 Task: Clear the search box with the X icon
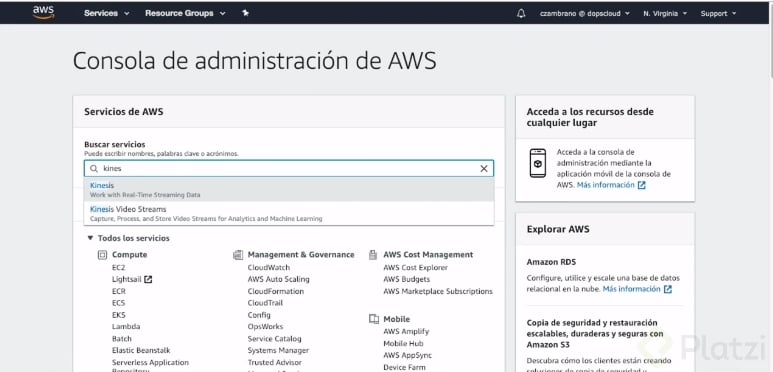484,169
